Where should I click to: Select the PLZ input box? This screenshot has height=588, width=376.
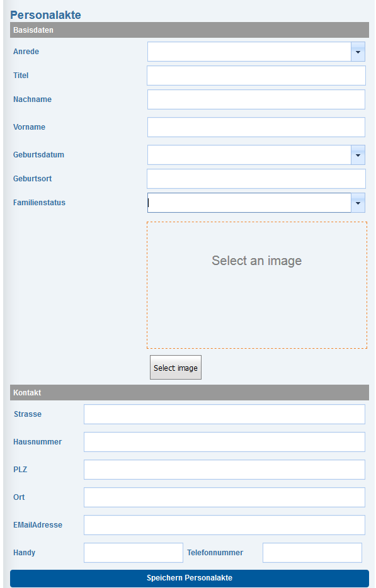(224, 470)
